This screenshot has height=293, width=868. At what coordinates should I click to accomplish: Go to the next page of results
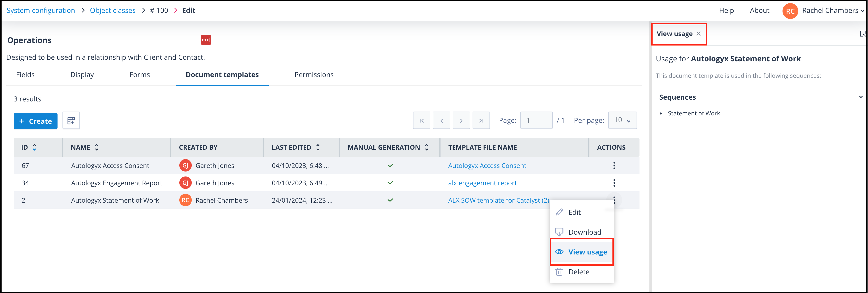(461, 120)
